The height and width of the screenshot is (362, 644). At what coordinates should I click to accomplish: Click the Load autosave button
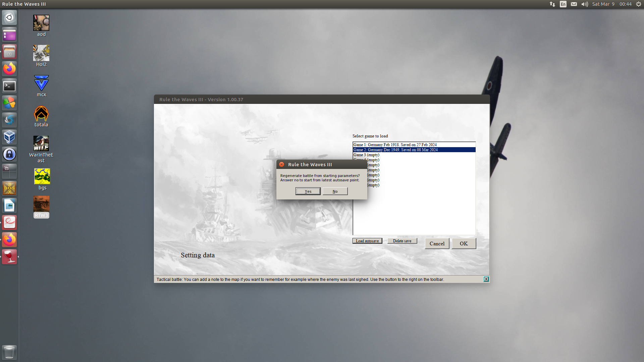[x=367, y=241]
